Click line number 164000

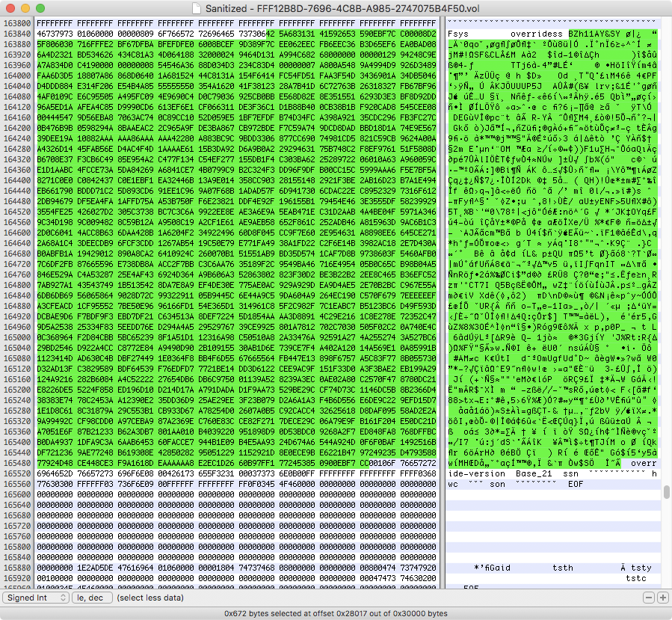pos(17,76)
